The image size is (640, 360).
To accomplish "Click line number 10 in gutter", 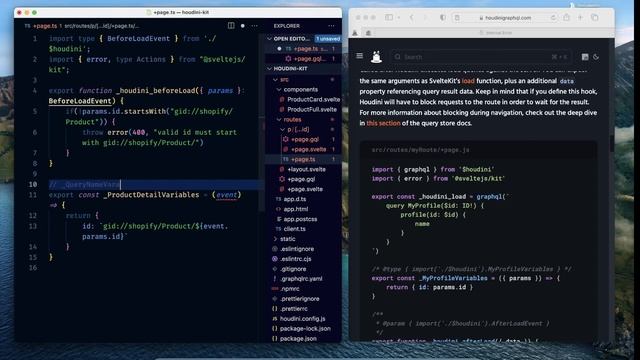I will tap(33, 184).
